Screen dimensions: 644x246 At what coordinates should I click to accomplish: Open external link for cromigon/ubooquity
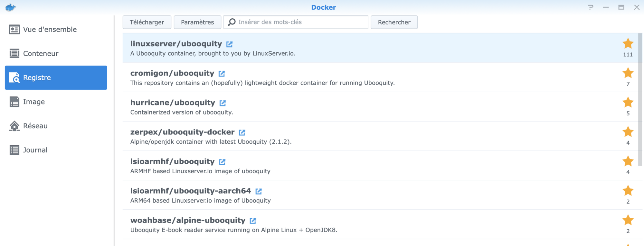(222, 74)
